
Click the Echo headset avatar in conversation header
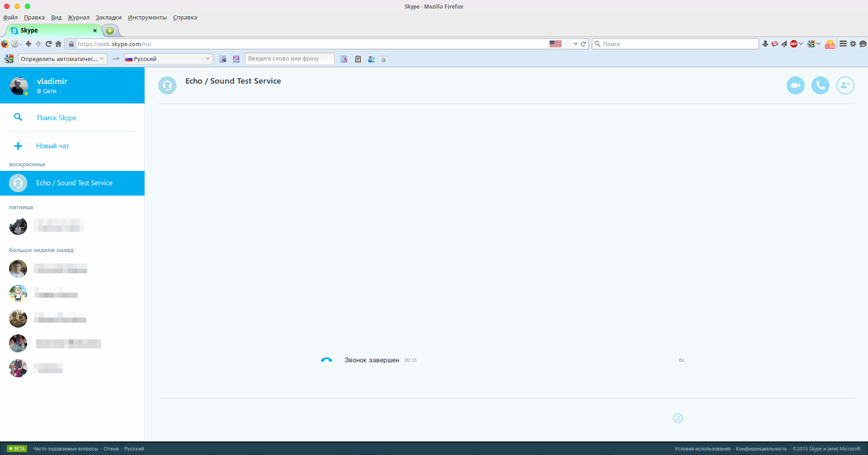[x=167, y=85]
